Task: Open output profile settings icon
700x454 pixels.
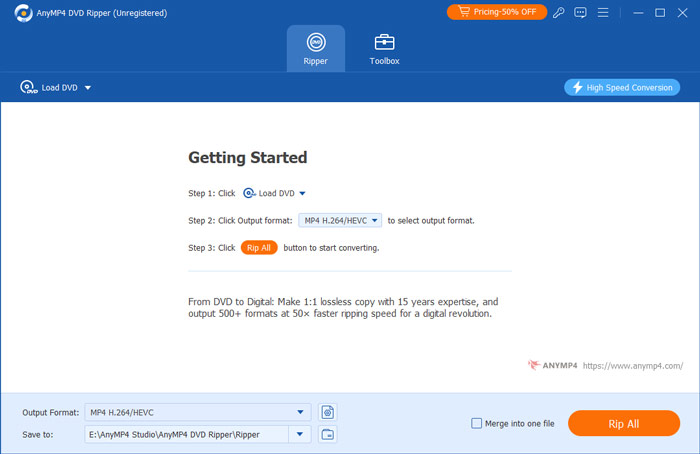Action: pyautogui.click(x=328, y=412)
